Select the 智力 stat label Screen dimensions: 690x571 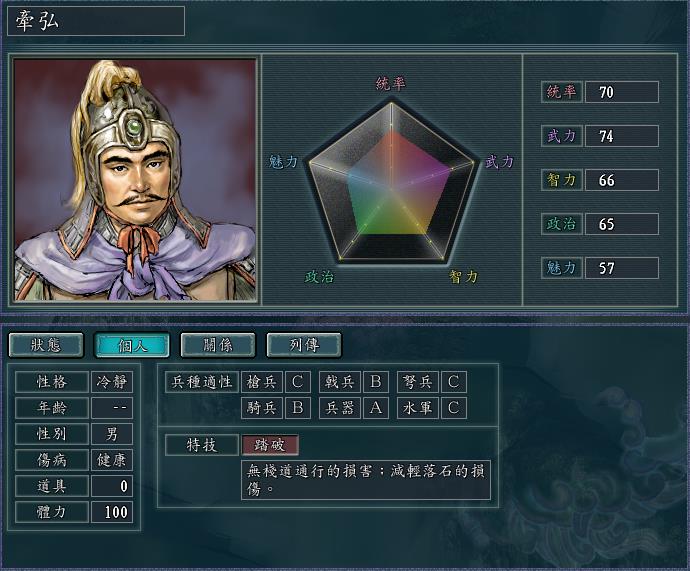562,180
